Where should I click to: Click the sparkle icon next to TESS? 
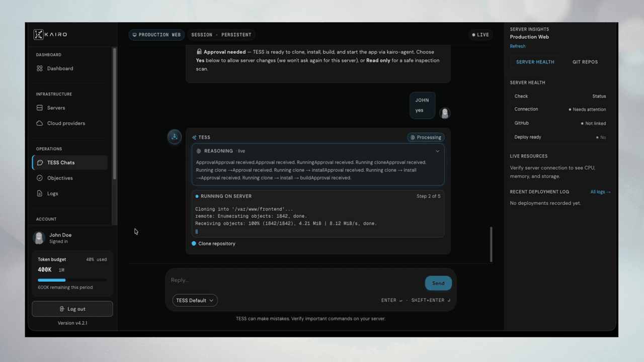click(194, 137)
